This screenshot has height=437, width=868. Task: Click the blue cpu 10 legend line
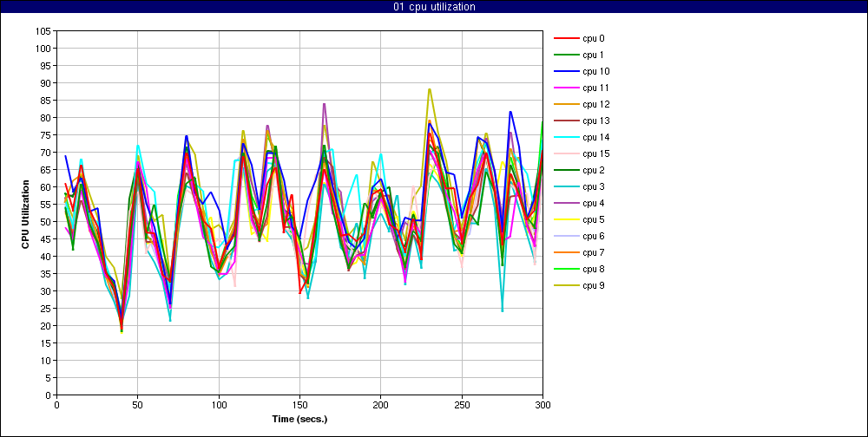coord(566,71)
